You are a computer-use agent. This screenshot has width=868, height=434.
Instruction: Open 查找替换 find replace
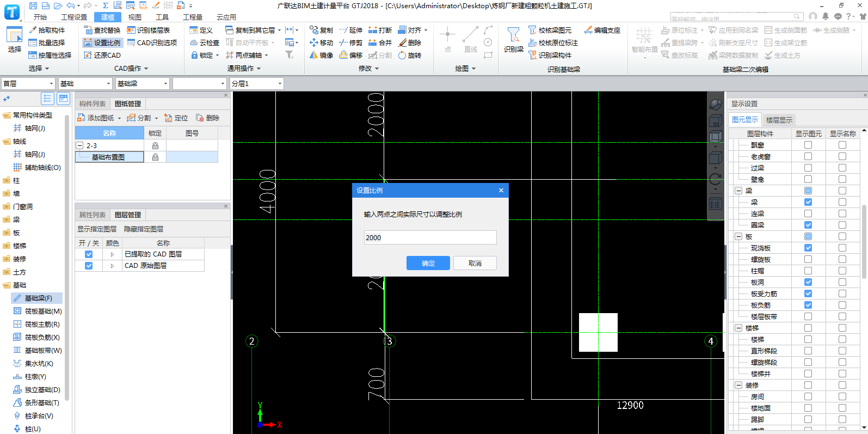[102, 30]
